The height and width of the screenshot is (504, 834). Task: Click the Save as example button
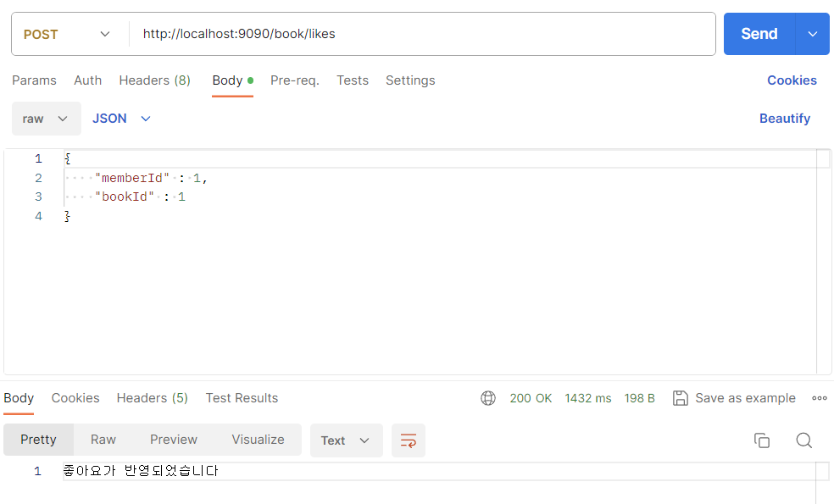pos(734,398)
